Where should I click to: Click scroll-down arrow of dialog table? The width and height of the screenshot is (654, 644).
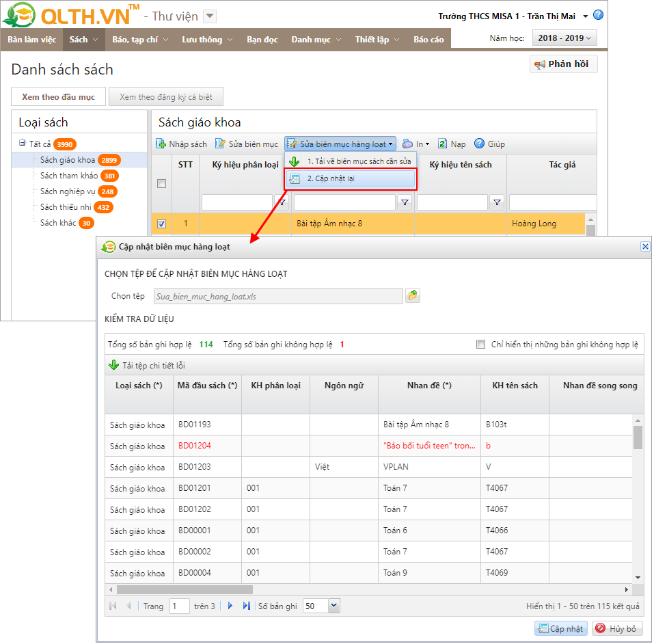[638, 578]
